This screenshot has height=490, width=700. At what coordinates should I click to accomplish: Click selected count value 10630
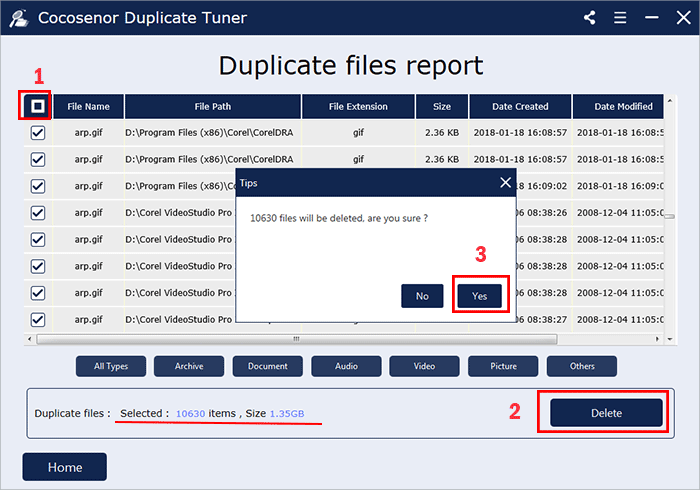190,414
